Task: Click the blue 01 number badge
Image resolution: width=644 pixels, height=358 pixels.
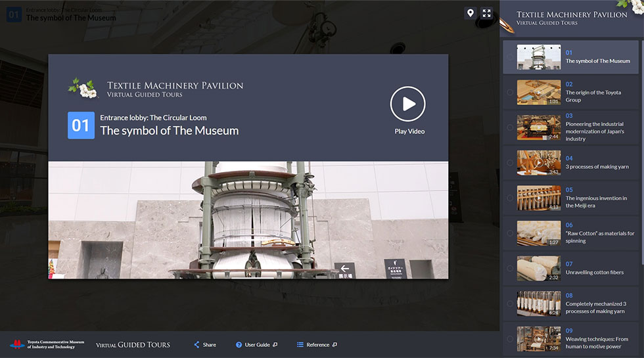Action: point(81,125)
